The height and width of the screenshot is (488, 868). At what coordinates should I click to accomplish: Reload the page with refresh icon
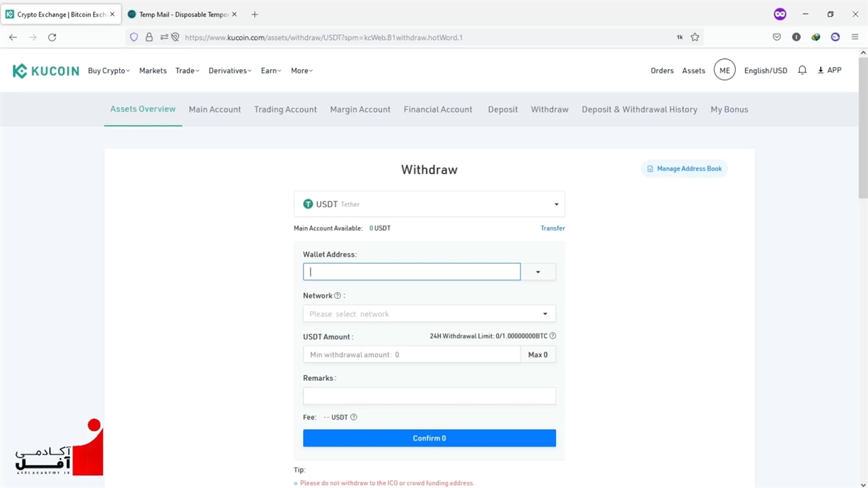[52, 37]
